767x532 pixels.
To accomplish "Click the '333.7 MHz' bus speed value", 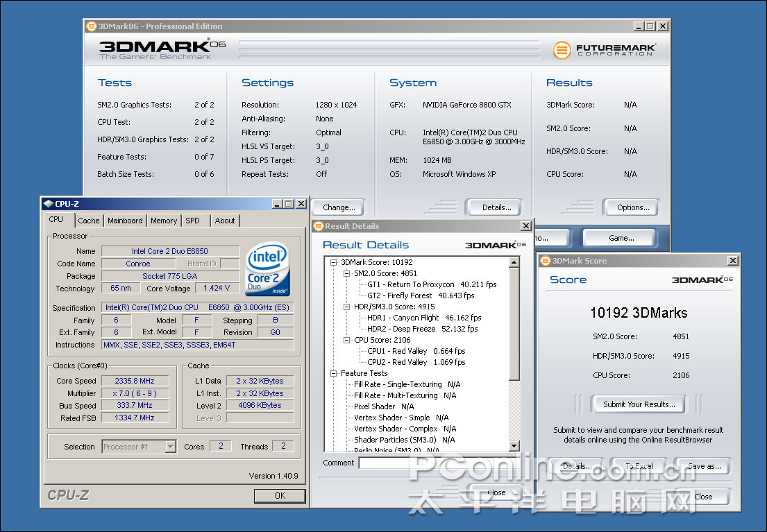I will click(135, 405).
